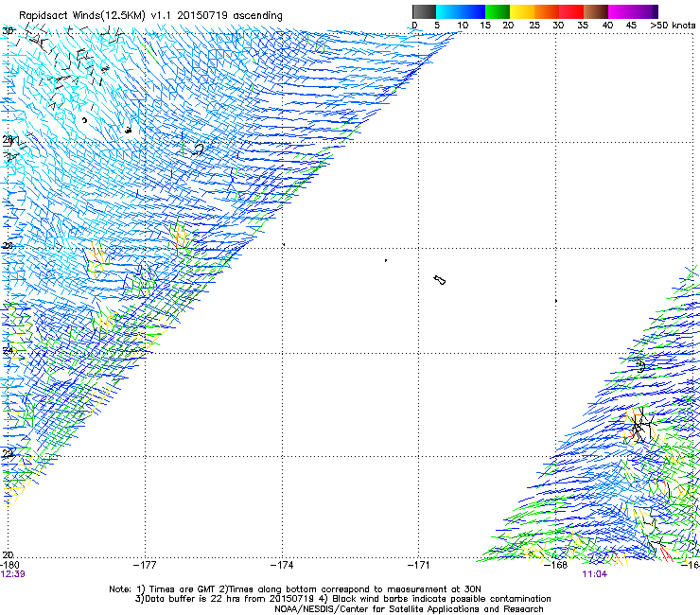Click the purple "11:04" time label
Screen dimensions: 700x615
coord(595,574)
